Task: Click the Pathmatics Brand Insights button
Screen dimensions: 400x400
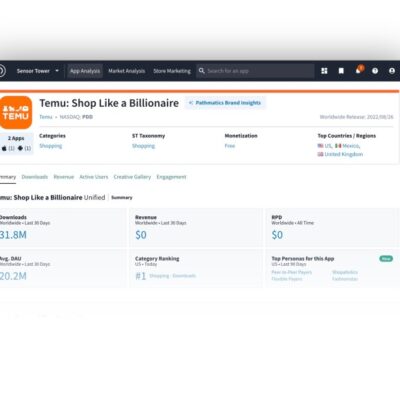Action: coord(225,103)
